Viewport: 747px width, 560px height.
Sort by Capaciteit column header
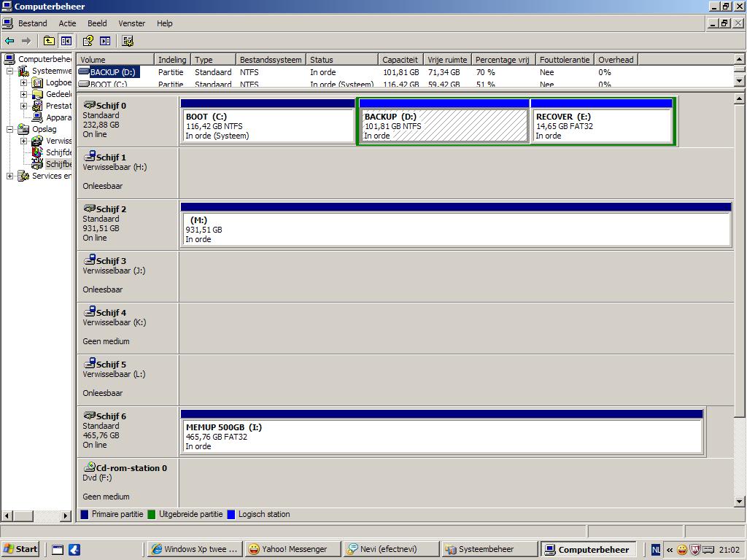click(400, 60)
